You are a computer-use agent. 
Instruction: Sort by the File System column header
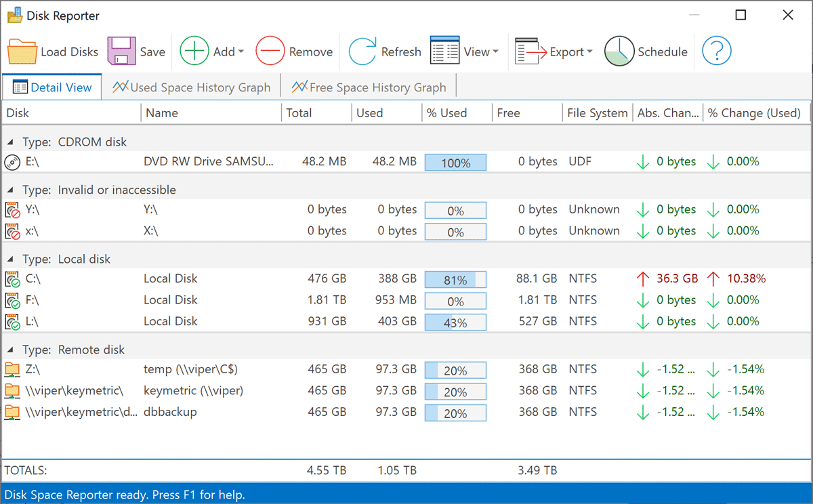coord(597,113)
